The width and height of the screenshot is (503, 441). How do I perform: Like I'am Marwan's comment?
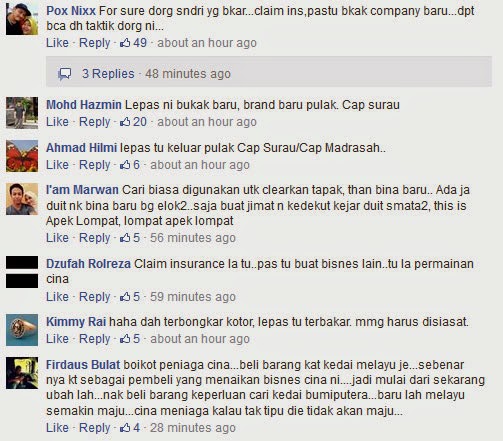coord(57,238)
